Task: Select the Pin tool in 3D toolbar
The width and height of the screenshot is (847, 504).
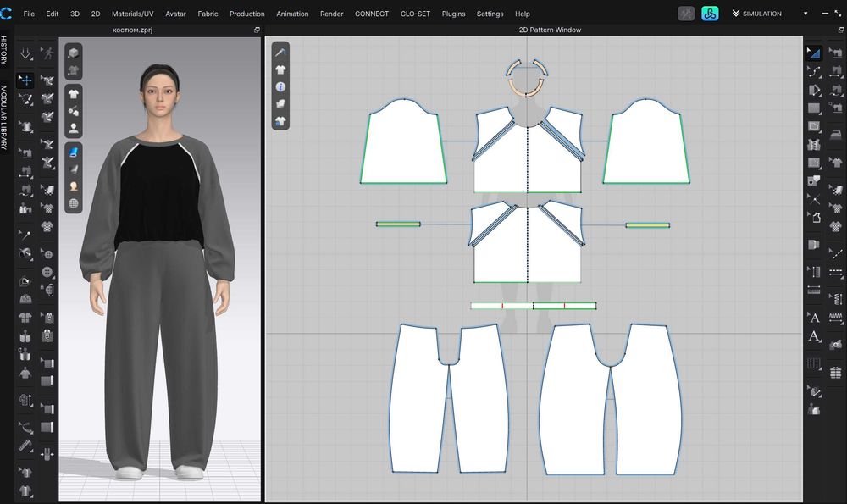Action: point(25,235)
